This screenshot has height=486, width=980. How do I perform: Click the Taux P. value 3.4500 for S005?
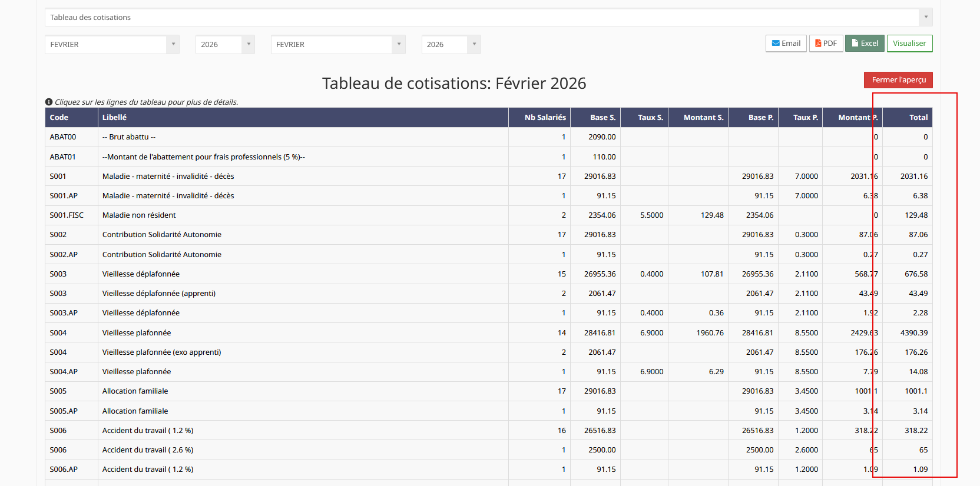[x=800, y=391]
